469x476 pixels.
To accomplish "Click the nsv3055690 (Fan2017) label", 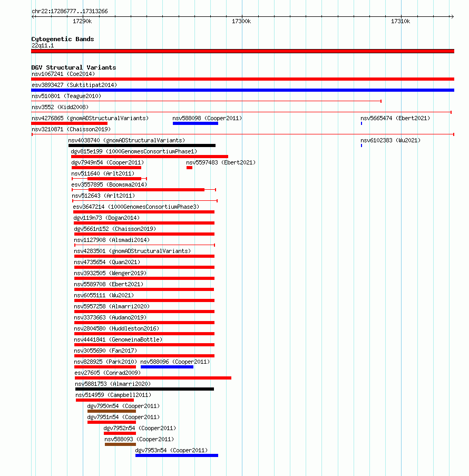I will [105, 351].
